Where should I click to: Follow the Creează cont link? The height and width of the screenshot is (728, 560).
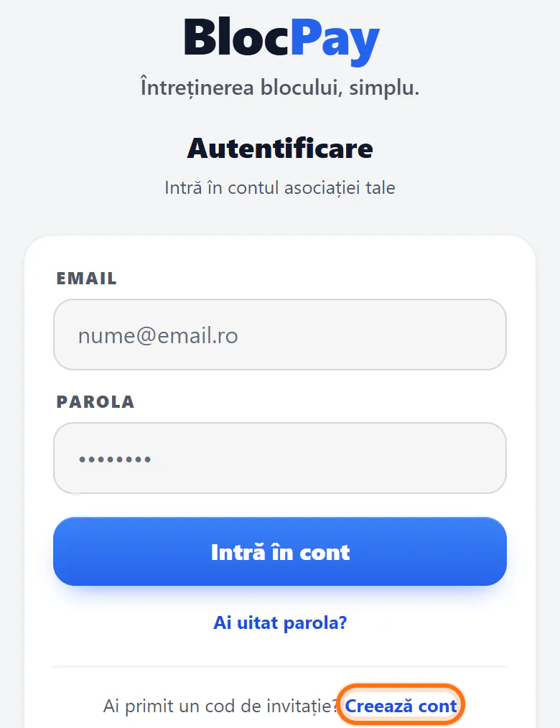(x=401, y=706)
